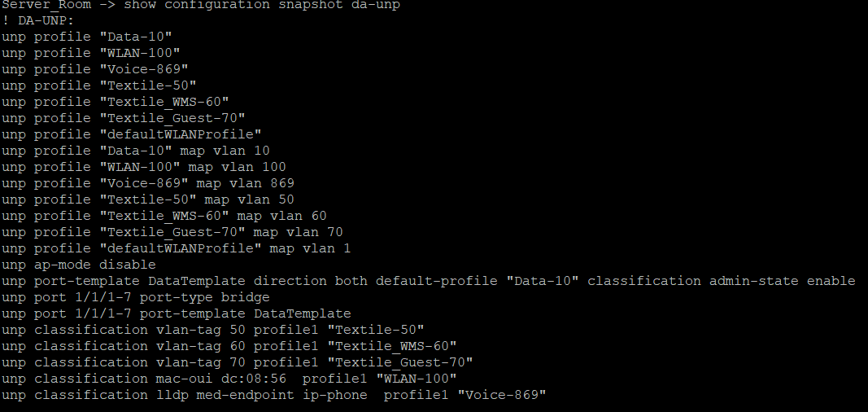
Task: Click the port-template DataTemplate direction both line
Action: pos(428,281)
